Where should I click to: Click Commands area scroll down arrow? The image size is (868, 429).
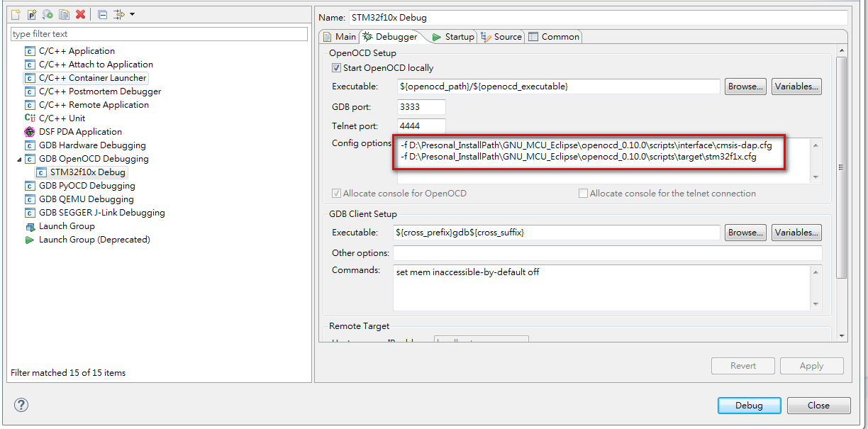pos(816,304)
